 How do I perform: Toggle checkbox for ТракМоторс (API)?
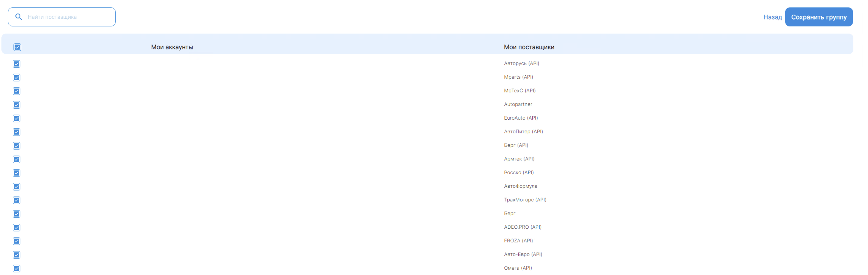pos(16,200)
